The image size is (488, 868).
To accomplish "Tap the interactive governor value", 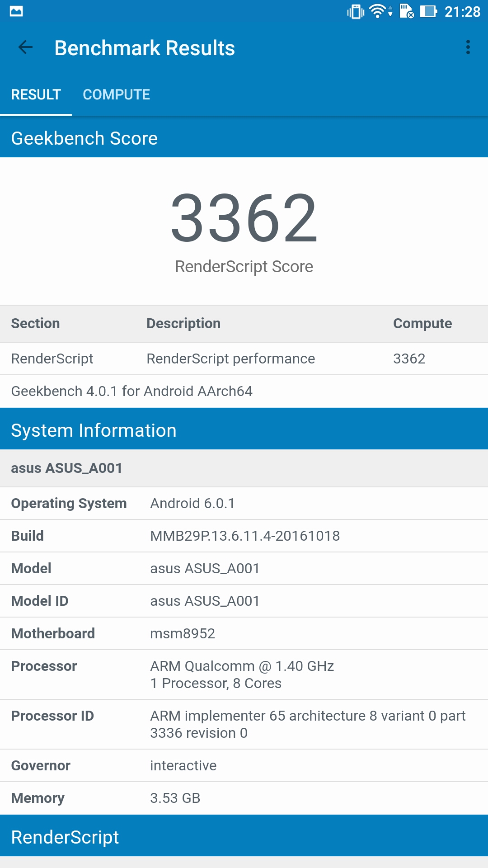I will 183,765.
